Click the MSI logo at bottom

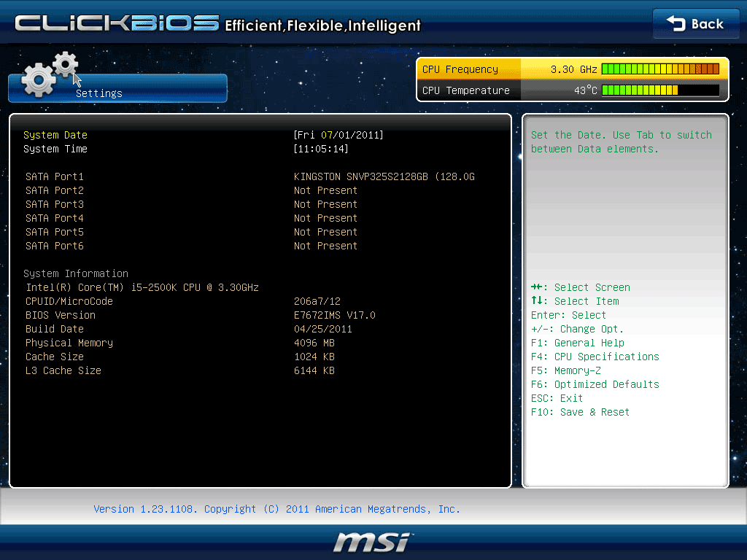(372, 542)
